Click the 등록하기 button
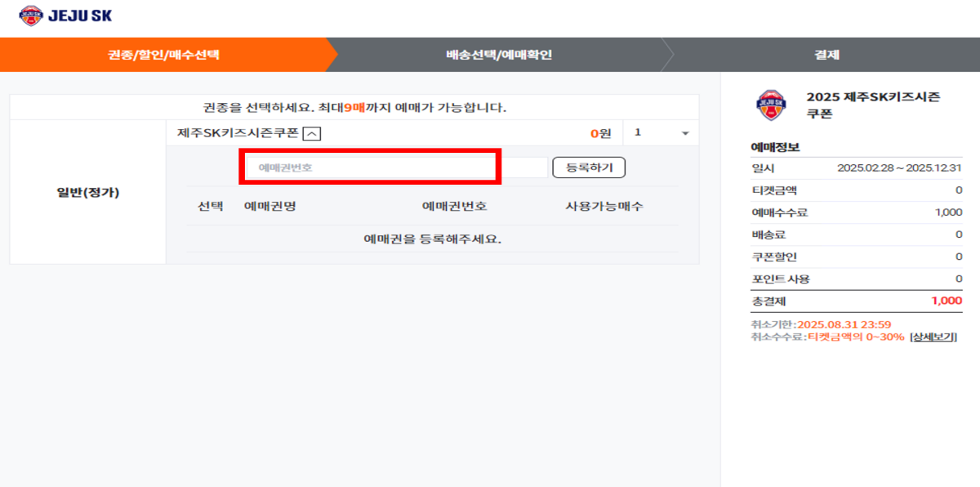The height and width of the screenshot is (487, 980). click(x=589, y=168)
